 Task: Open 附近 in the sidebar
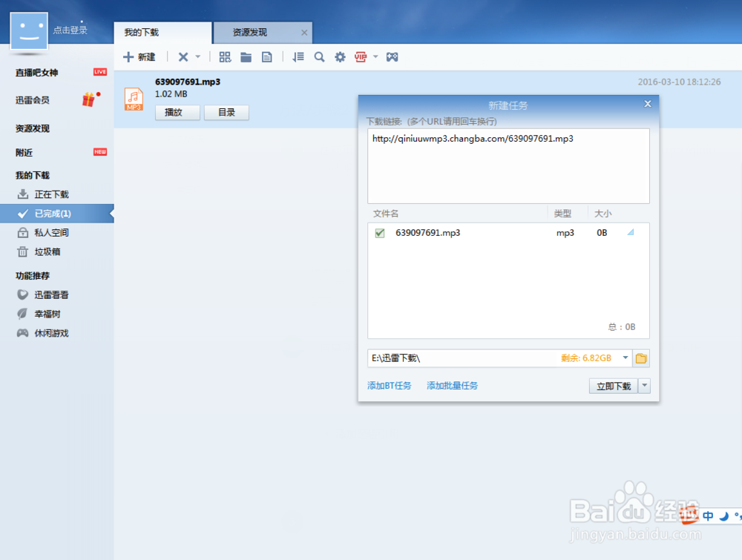click(24, 152)
